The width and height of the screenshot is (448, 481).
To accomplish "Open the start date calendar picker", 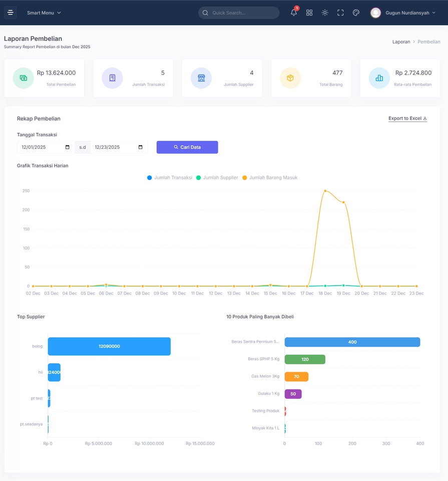I will coord(68,147).
